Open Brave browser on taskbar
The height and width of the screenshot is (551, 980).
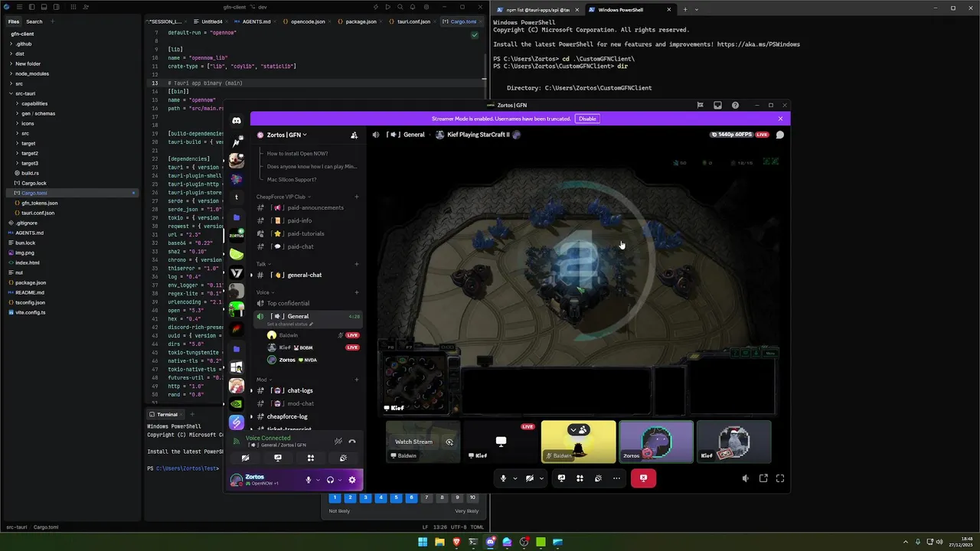click(456, 542)
